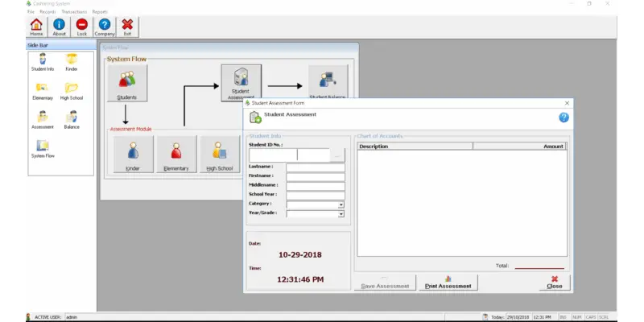Click Student Assessment button in System Flow
This screenshot has width=644, height=322.
[241, 83]
